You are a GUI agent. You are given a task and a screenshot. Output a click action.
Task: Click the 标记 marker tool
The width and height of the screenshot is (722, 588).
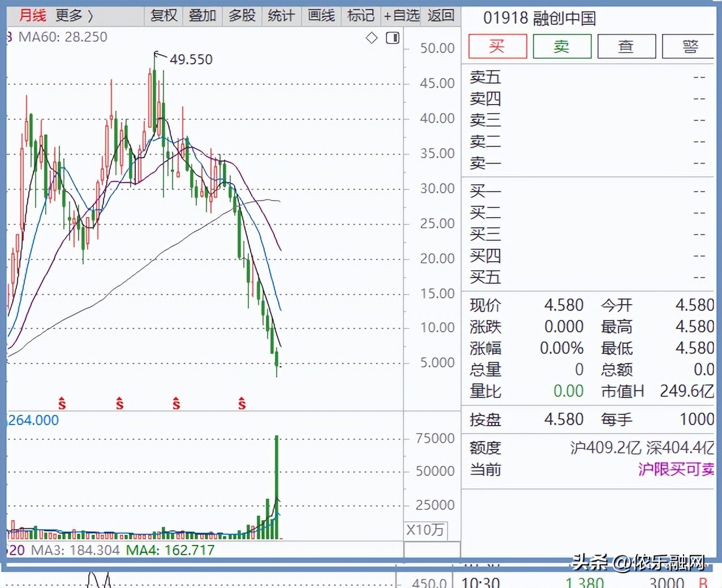coord(361,16)
